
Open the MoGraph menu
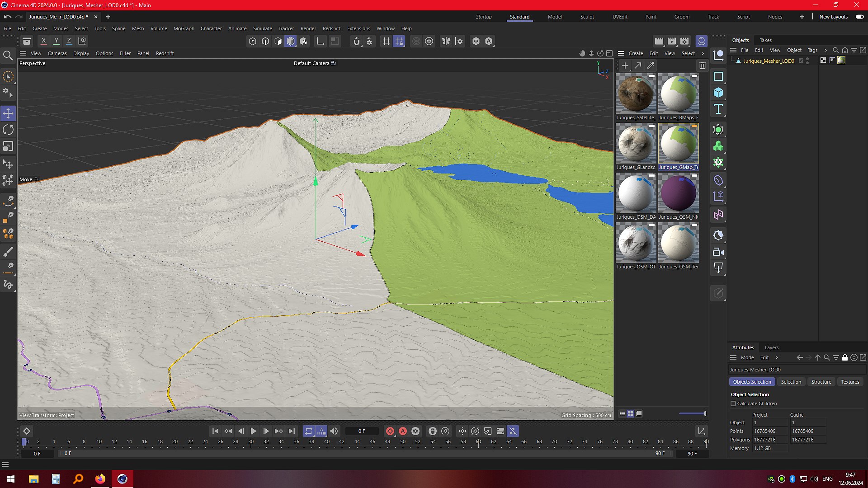click(184, 28)
